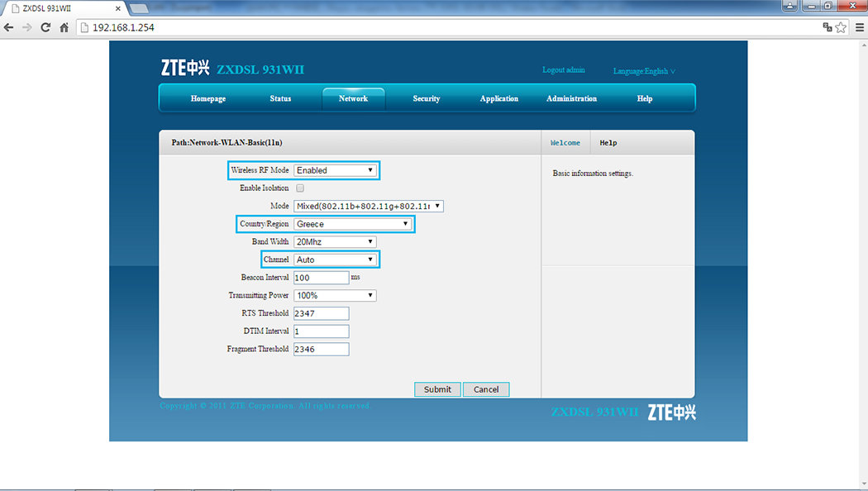The height and width of the screenshot is (491, 868).
Task: Click the Chrome user profile button
Action: pos(790,6)
